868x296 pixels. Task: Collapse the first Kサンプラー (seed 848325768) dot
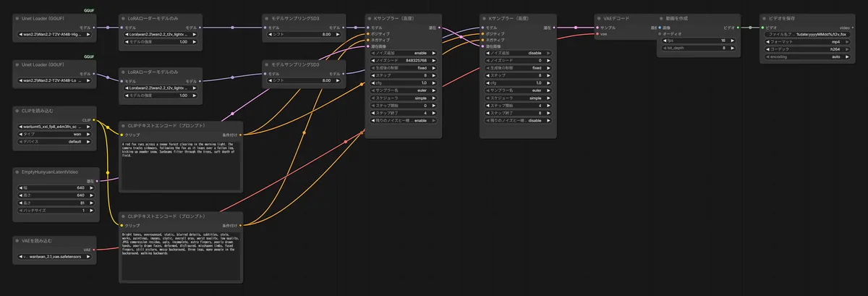[370, 19]
